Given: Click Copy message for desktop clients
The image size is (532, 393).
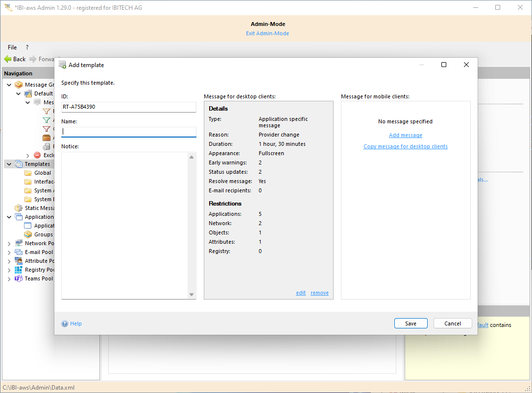Looking at the screenshot, I should (x=405, y=146).
